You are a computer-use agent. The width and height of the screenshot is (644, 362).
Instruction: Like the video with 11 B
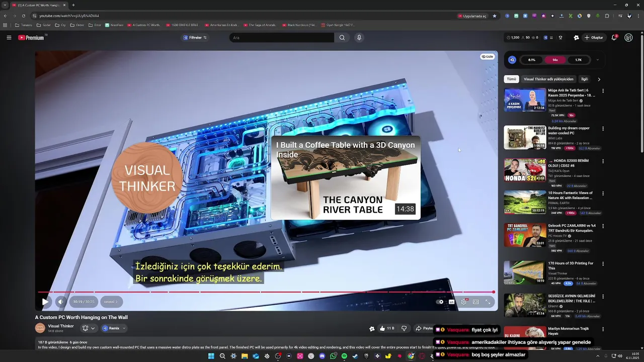click(386, 328)
